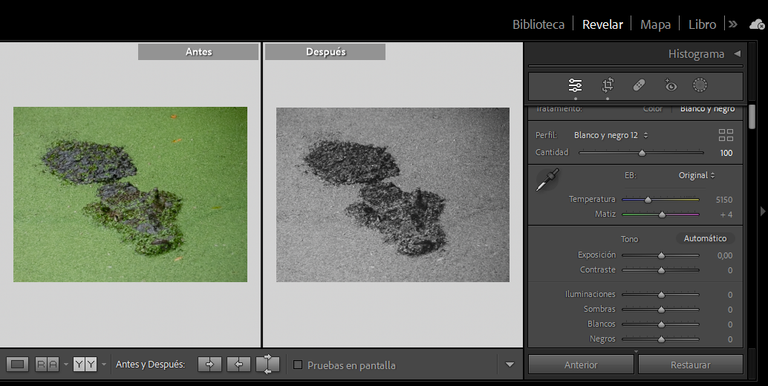The height and width of the screenshot is (386, 768).
Task: Open the before/after view mode dropdown arrow
Action: [103, 364]
